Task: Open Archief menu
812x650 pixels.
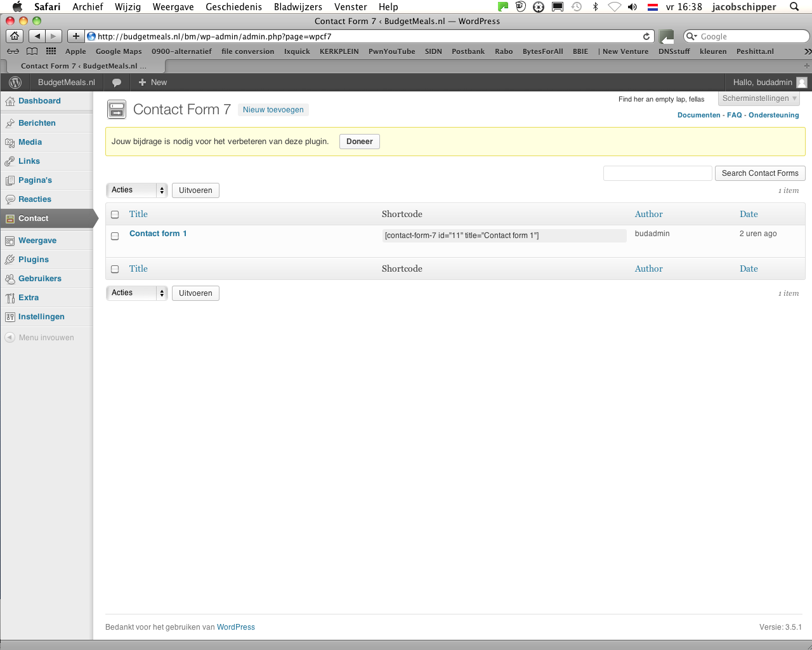Action: (x=88, y=7)
